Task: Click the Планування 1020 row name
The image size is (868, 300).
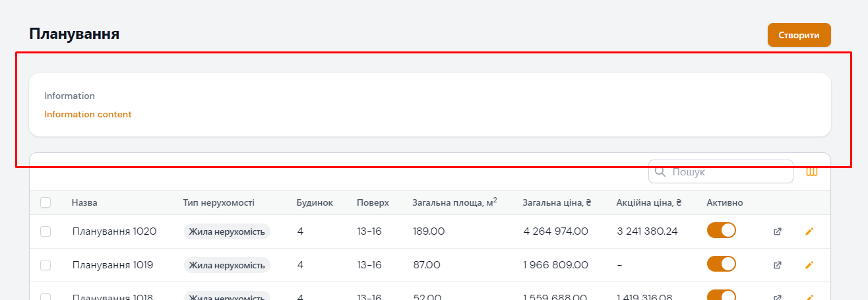Action: pos(114,231)
